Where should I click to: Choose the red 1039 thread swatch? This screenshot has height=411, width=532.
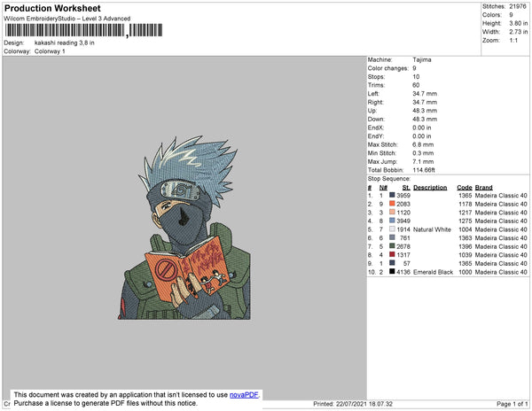pyautogui.click(x=392, y=254)
